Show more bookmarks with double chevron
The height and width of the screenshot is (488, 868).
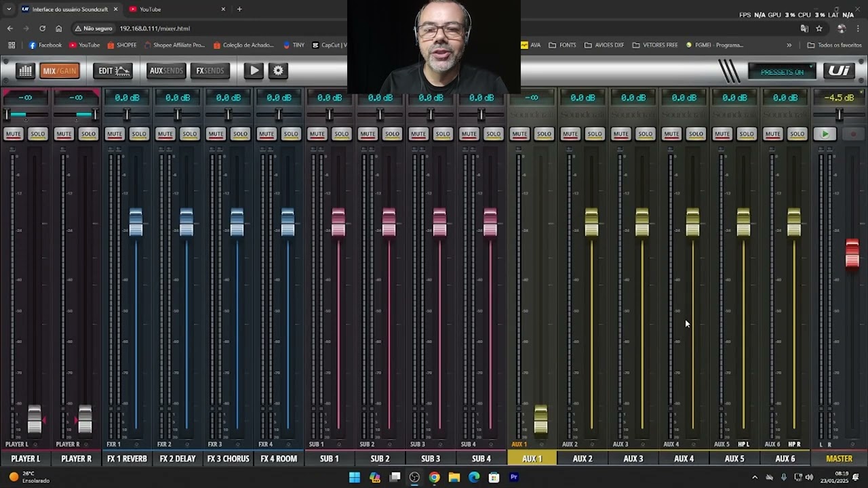click(x=789, y=45)
